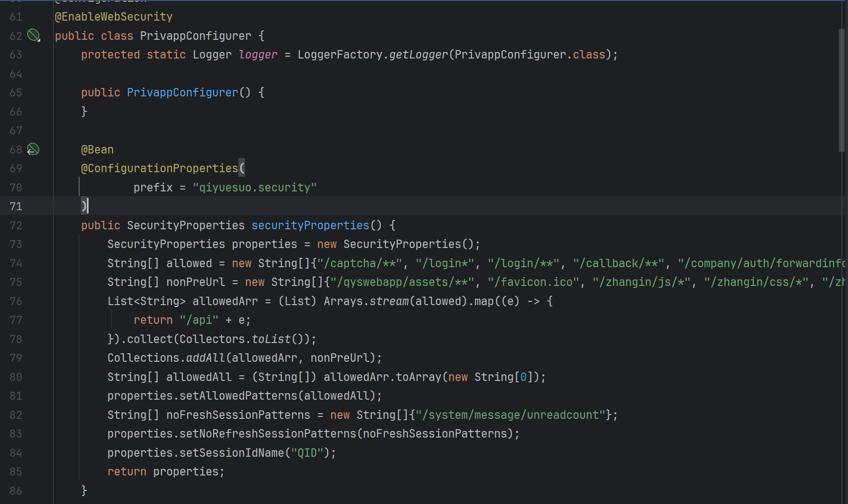Click the Spring bean gutter icon on line 62
The height and width of the screenshot is (504, 848).
point(33,35)
